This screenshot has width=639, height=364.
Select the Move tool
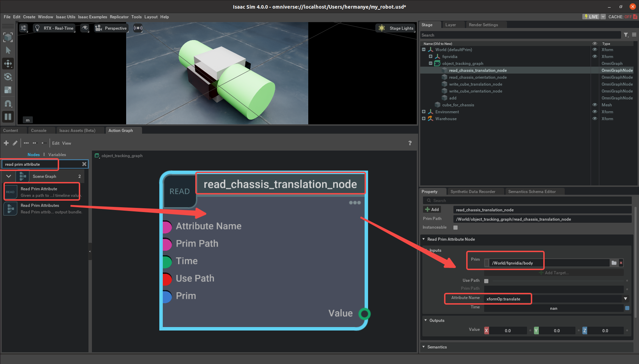click(x=8, y=64)
